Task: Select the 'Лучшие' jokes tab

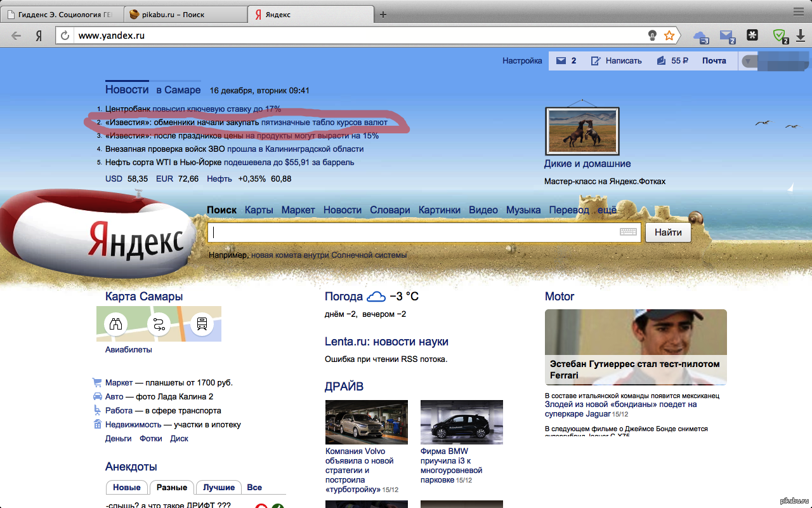Action: click(219, 488)
